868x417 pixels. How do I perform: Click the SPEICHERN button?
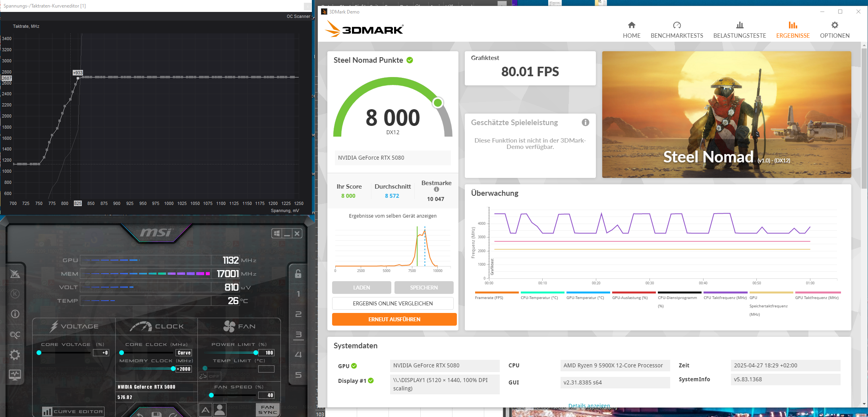[x=424, y=288]
